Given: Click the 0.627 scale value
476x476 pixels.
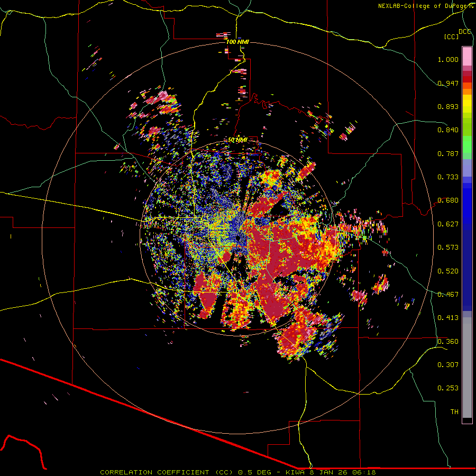Looking at the screenshot, I should click(x=448, y=224).
